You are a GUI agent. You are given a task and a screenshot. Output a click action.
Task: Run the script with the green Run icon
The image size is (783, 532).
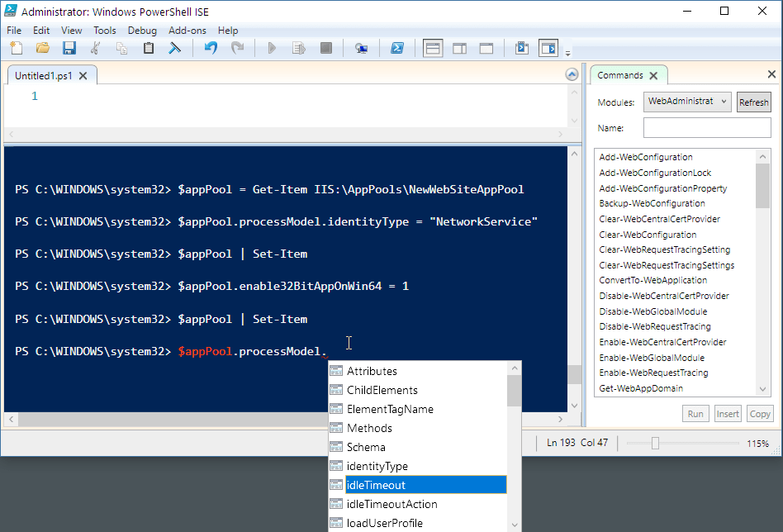pos(272,48)
